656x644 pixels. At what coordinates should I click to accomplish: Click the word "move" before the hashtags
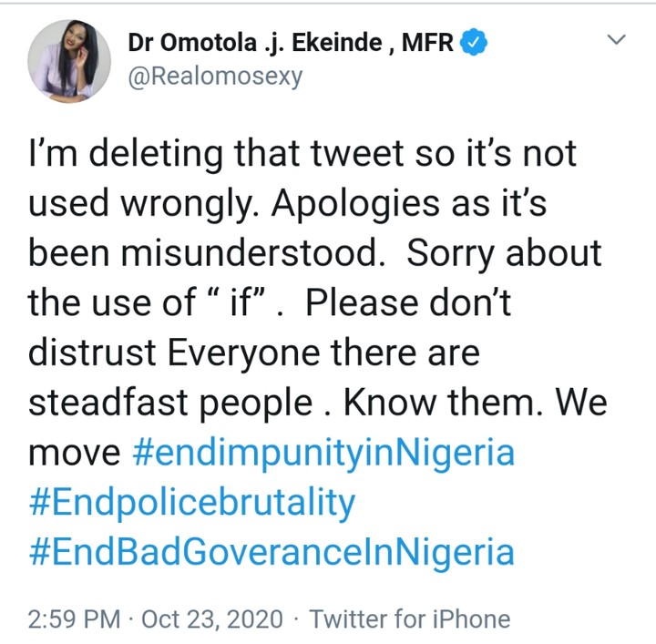(75, 453)
